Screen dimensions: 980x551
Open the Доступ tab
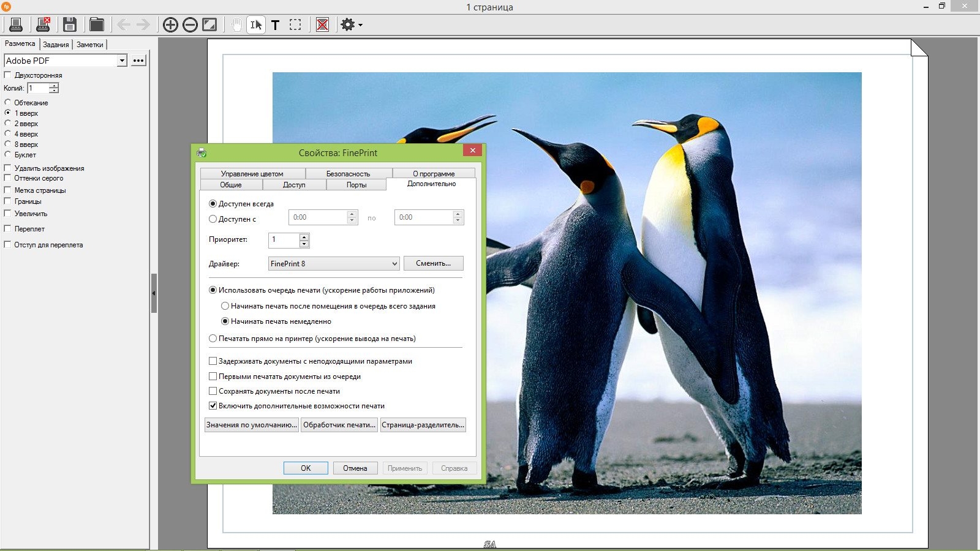(294, 185)
